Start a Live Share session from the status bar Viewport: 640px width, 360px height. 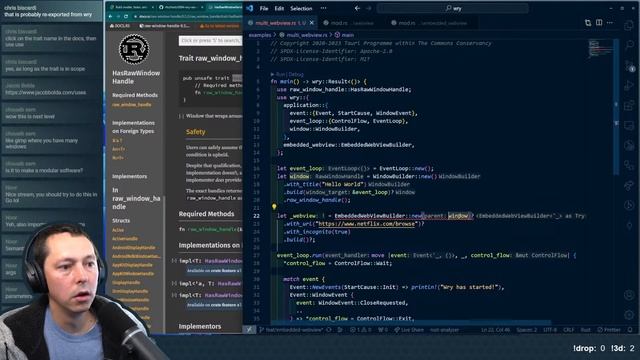click(409, 330)
